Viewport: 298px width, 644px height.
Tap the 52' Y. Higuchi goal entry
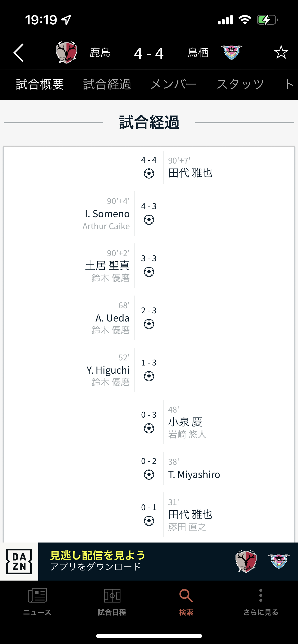tap(108, 370)
